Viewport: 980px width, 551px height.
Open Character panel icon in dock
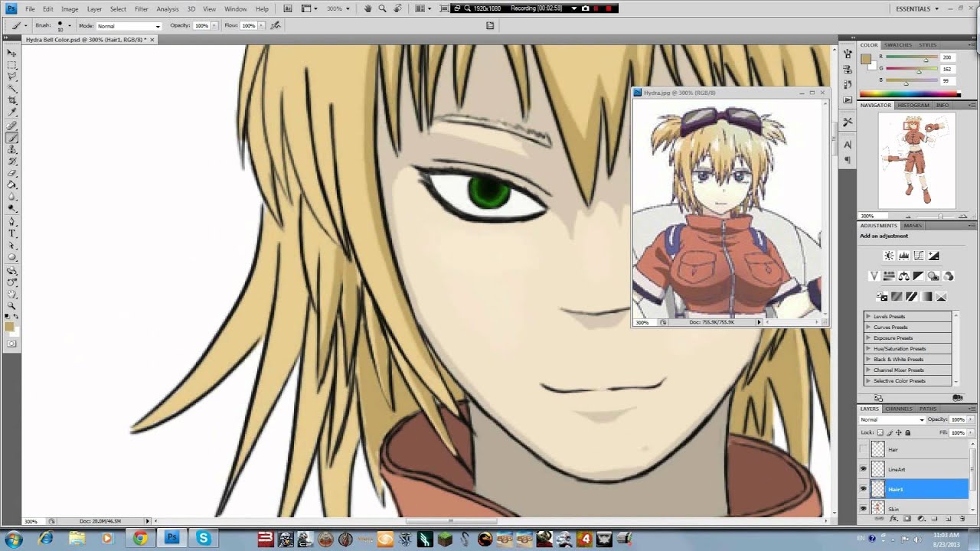click(x=848, y=145)
